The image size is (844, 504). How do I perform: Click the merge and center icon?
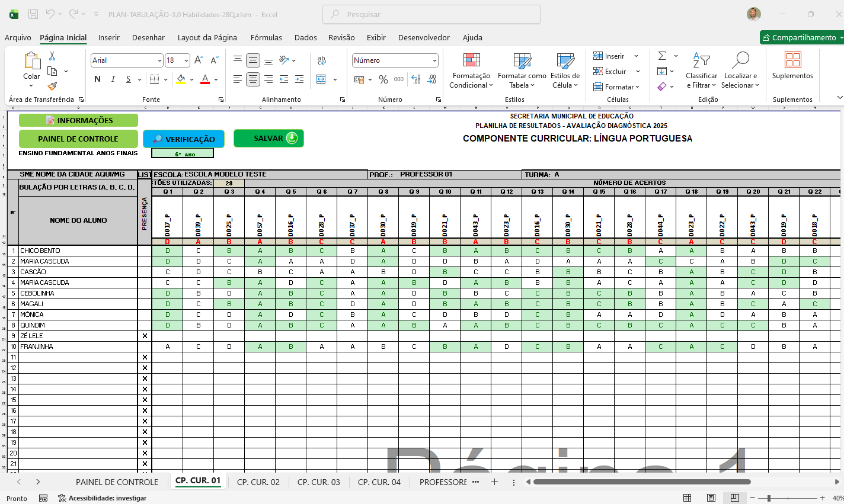pos(321,79)
